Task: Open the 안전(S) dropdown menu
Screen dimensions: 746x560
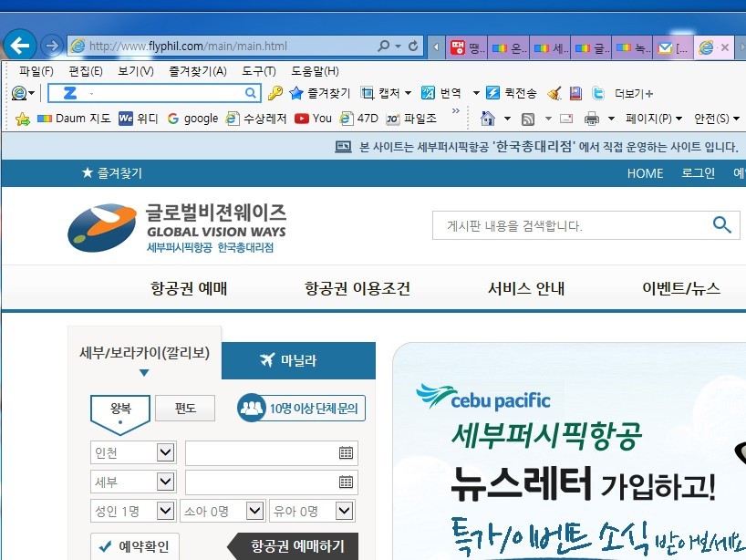Action: click(717, 118)
